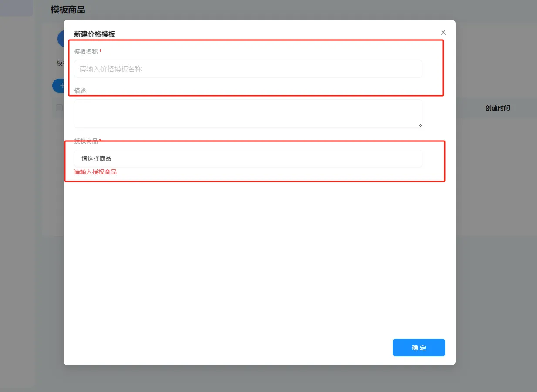The image size is (537, 392).
Task: Click the truncated 模板 label behind the dialog
Action: coord(60,63)
